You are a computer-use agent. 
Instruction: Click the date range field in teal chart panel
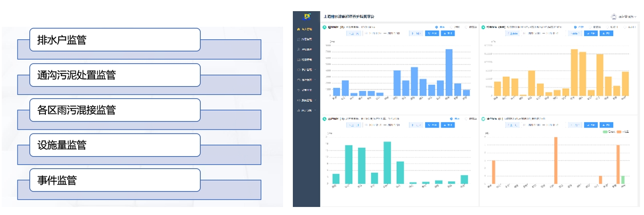[385, 125]
